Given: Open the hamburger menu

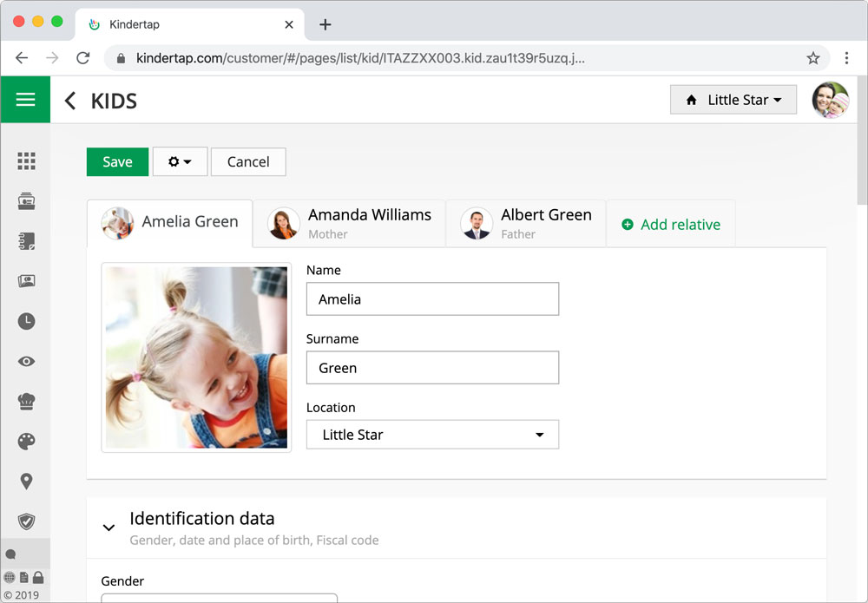Looking at the screenshot, I should 25,100.
